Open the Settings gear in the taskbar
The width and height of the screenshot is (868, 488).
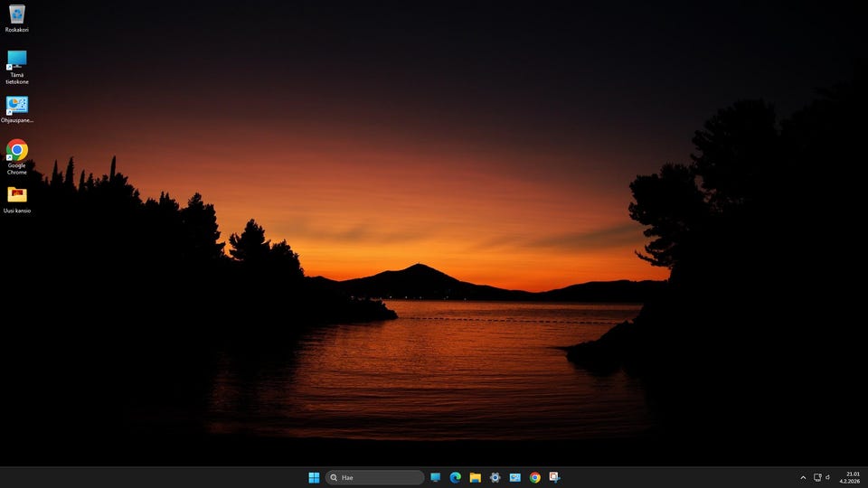(x=495, y=477)
